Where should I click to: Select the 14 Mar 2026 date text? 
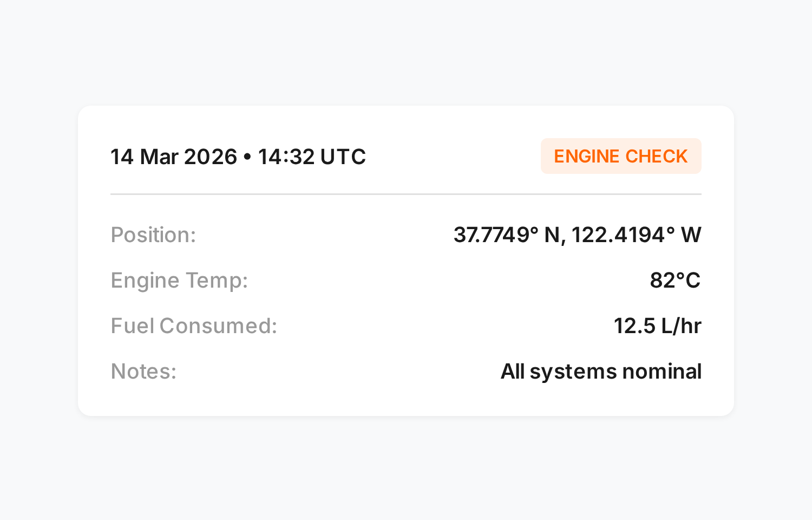tap(174, 157)
